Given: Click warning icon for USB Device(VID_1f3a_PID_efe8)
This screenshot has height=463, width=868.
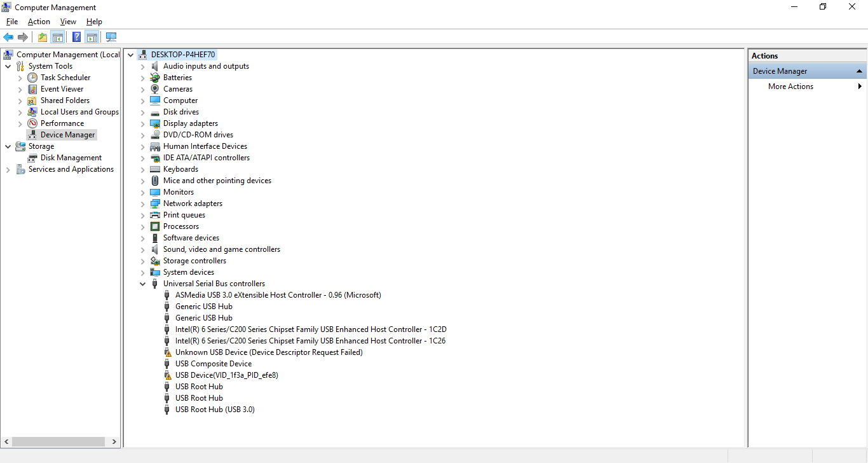Looking at the screenshot, I should point(168,375).
